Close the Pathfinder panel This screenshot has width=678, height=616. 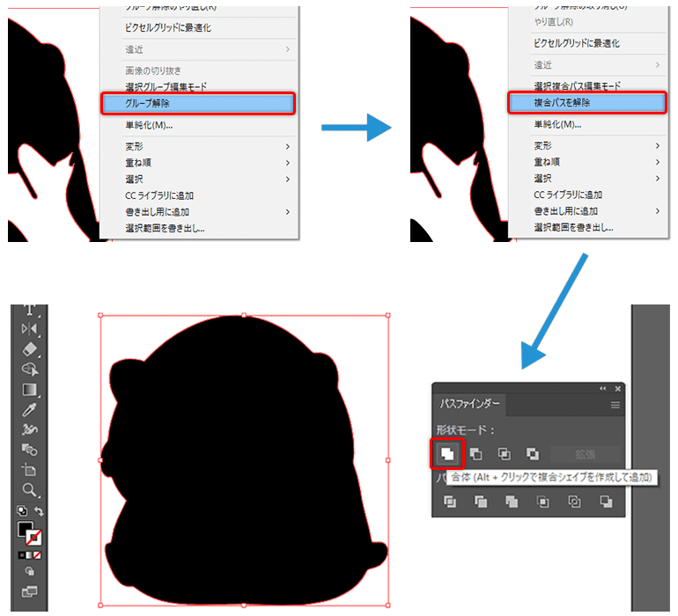click(618, 389)
